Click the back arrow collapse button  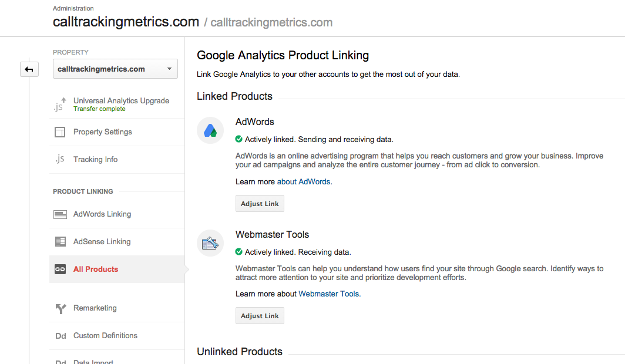pyautogui.click(x=29, y=69)
